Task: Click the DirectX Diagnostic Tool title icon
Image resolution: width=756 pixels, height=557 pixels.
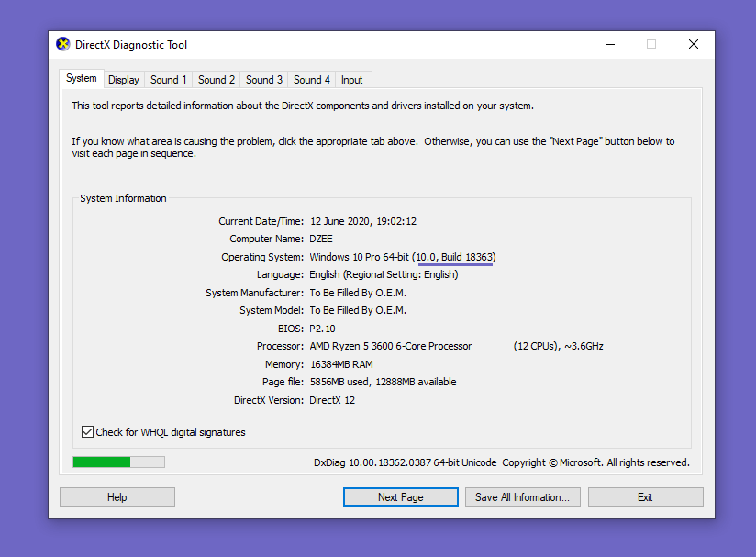Action: pos(62,44)
